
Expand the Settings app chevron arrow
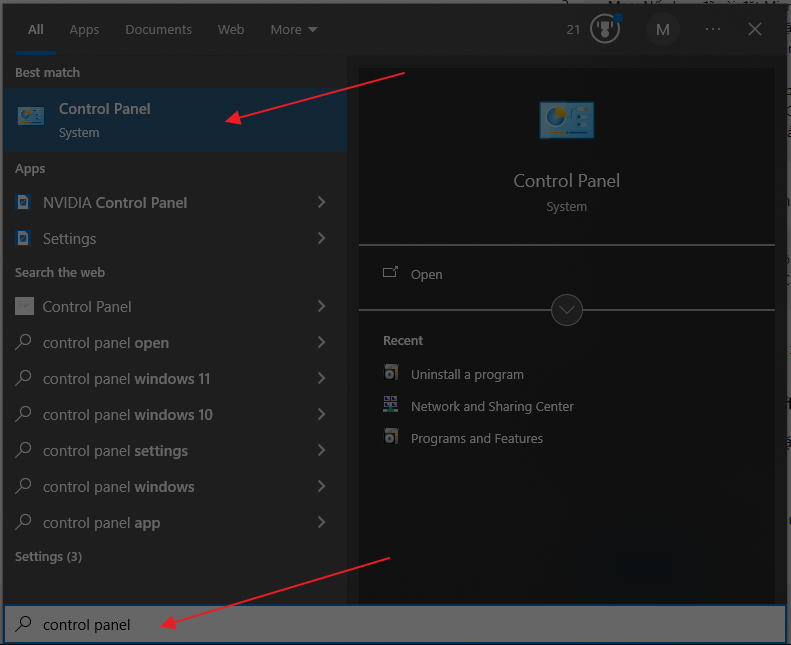pyautogui.click(x=321, y=238)
